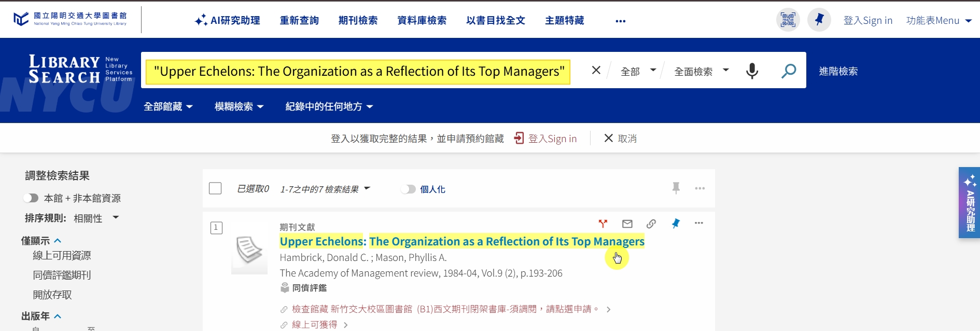Open citation trail icon for result 1
980x331 pixels.
coord(603,224)
